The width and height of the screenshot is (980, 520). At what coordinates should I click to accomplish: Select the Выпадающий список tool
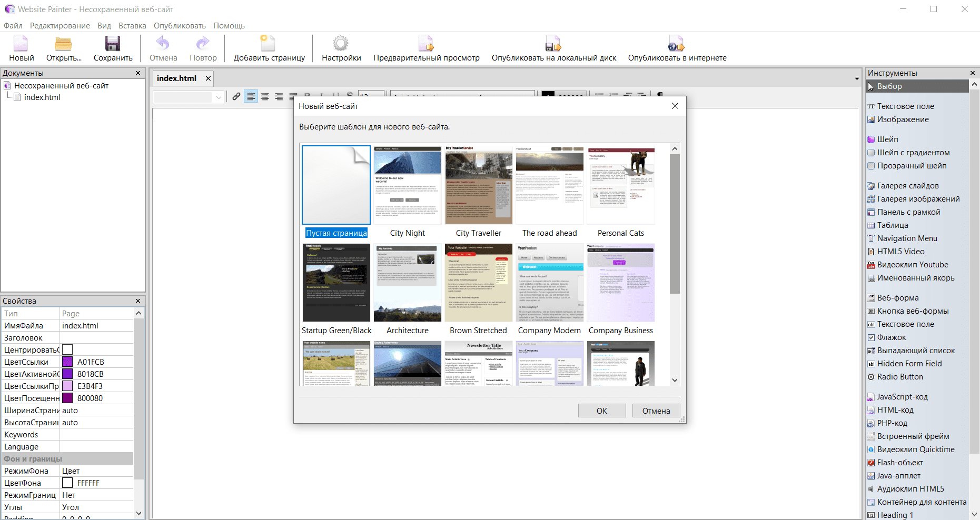915,351
